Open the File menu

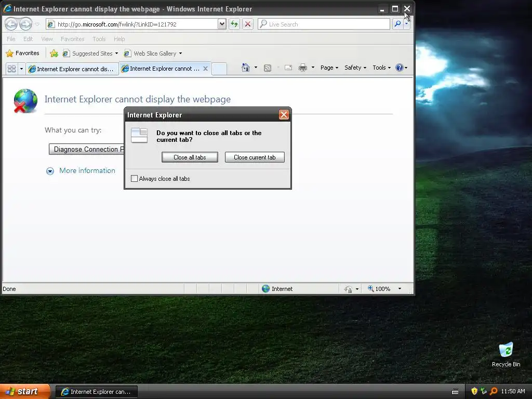11,39
